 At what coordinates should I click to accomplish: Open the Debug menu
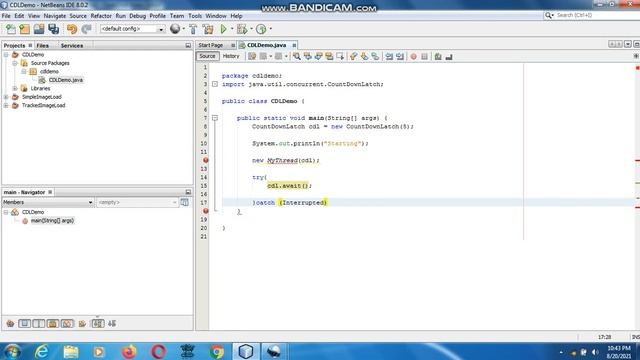click(138, 16)
